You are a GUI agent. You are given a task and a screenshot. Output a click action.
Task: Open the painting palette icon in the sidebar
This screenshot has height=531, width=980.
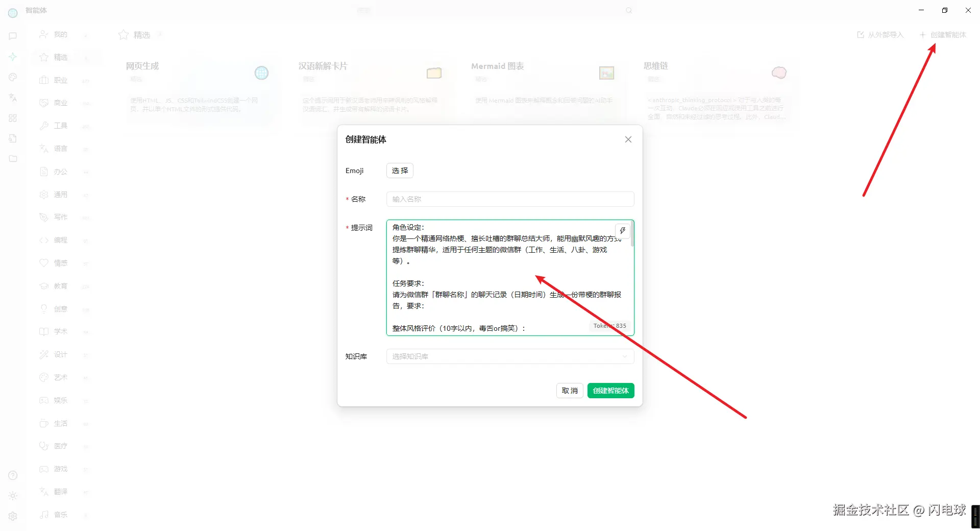pos(13,77)
